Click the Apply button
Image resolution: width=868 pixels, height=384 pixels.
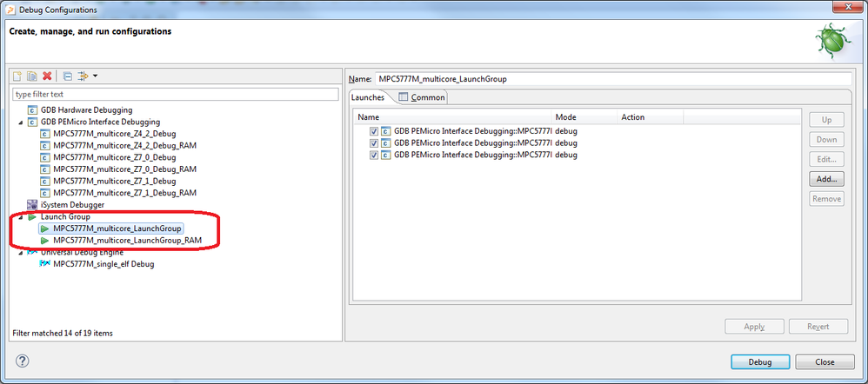[755, 327]
